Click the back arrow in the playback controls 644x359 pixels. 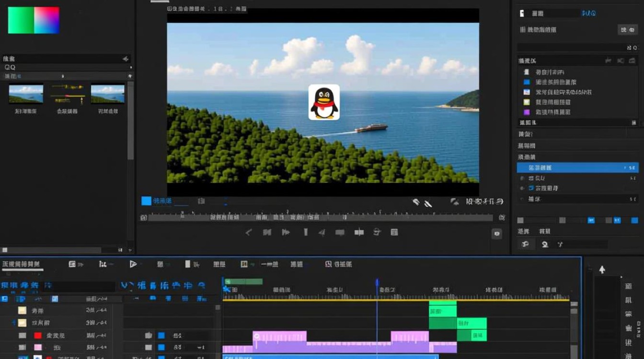coord(248,233)
